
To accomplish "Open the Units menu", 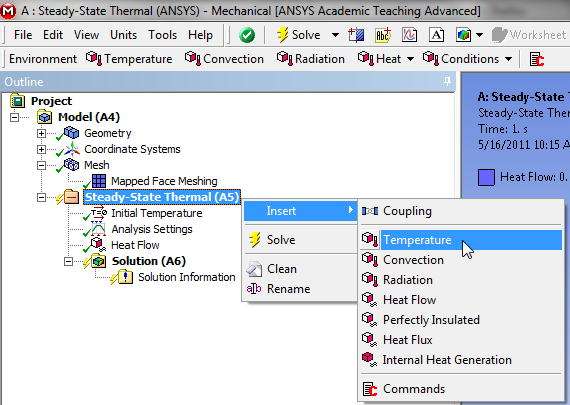I will [x=124, y=35].
